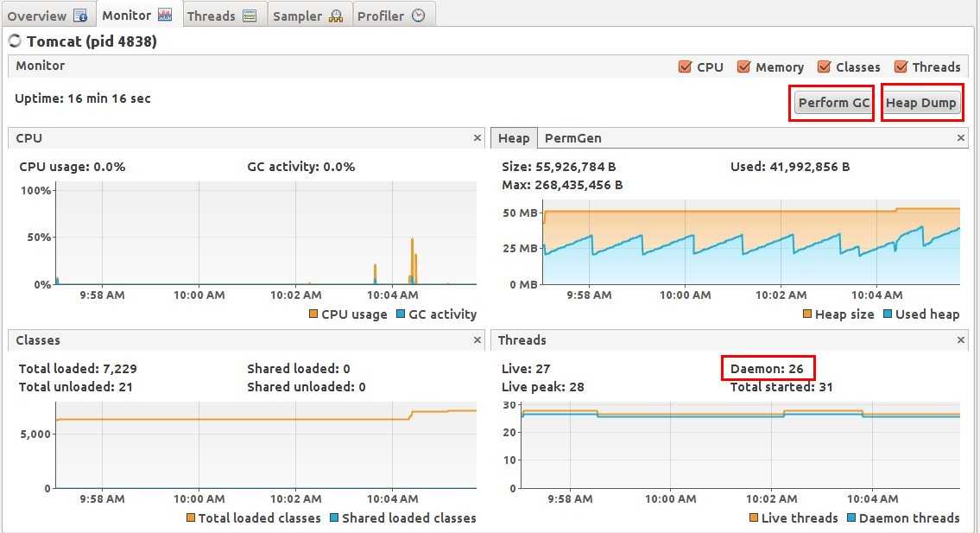This screenshot has width=980, height=533.
Task: Click the Classes graph area
Action: click(266, 445)
